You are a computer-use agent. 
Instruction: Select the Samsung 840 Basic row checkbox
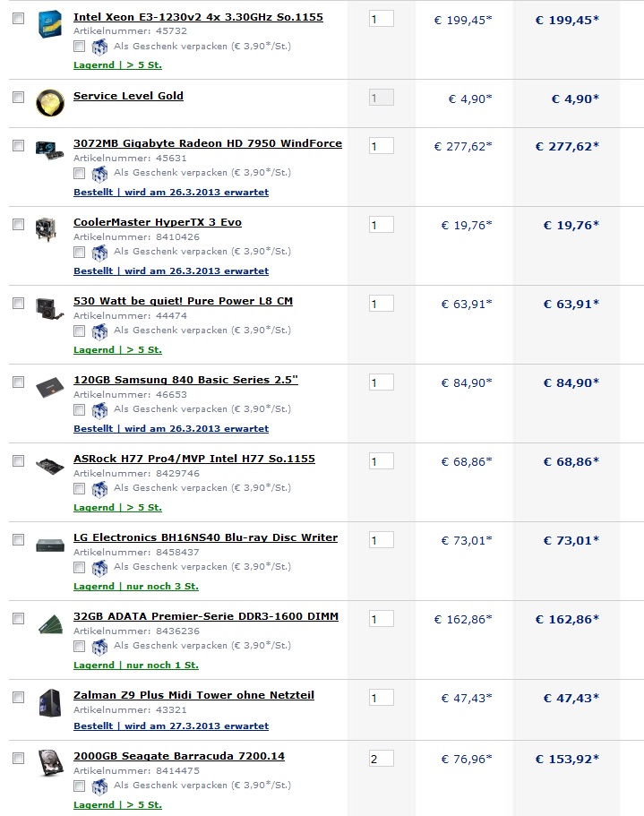(x=18, y=382)
